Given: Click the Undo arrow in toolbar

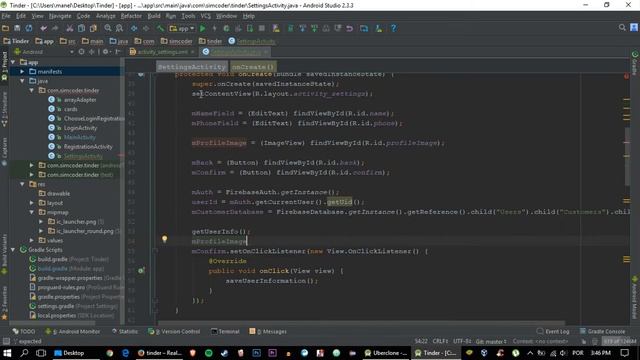Looking at the screenshot, I should [x=43, y=29].
